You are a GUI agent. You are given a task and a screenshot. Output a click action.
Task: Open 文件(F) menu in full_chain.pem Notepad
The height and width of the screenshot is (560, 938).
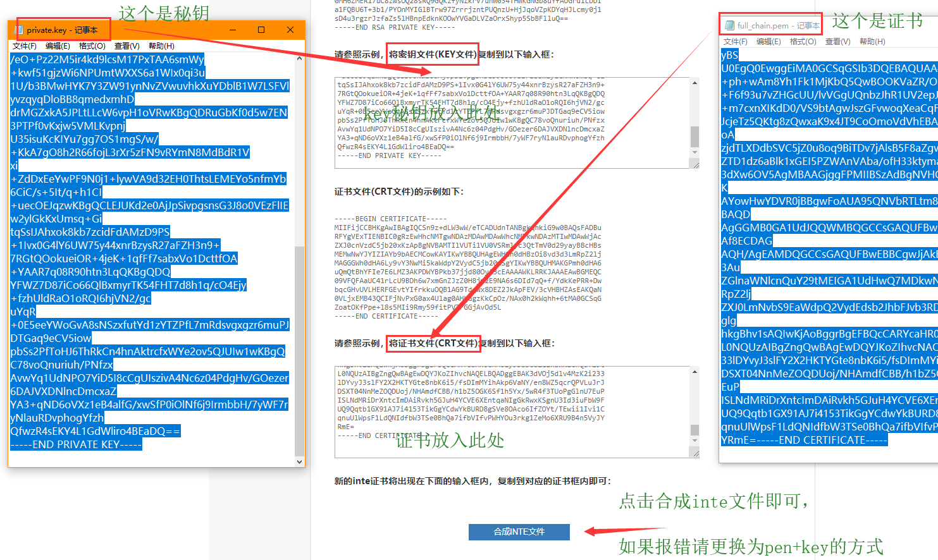pyautogui.click(x=736, y=42)
